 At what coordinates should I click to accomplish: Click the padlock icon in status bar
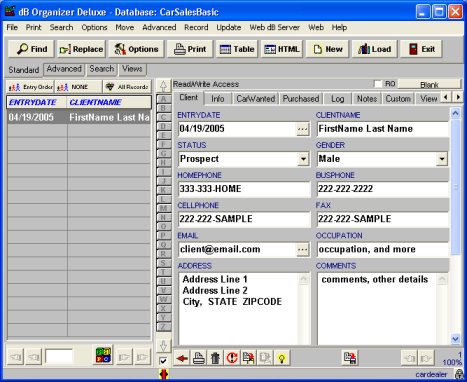click(459, 374)
